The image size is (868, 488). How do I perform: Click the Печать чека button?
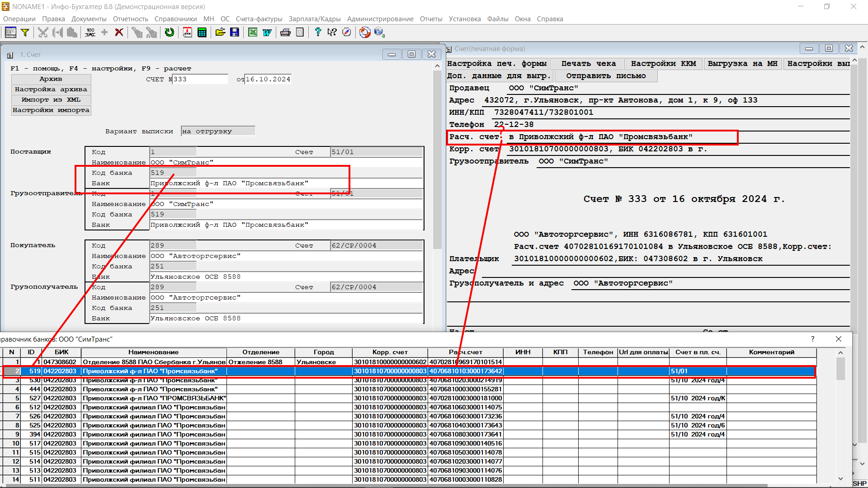tap(589, 64)
